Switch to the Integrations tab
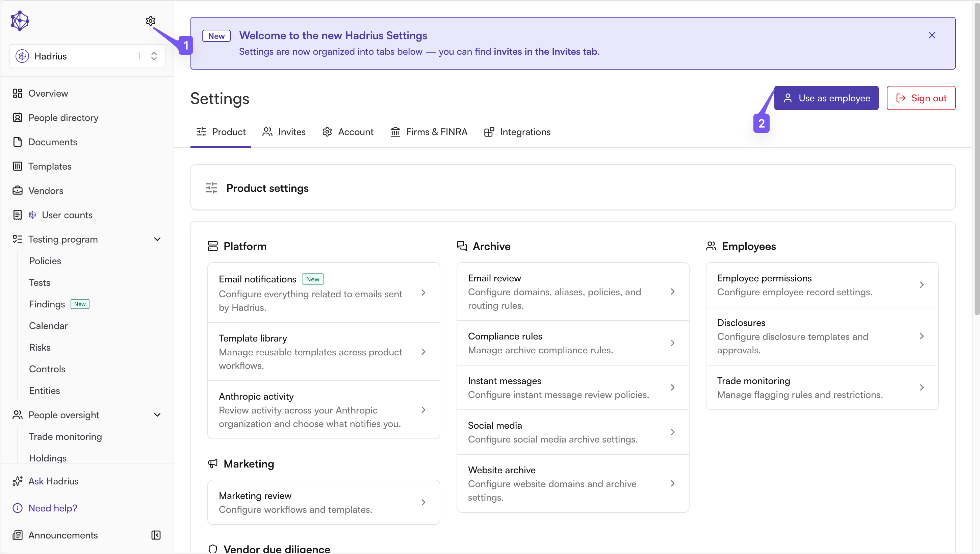The height and width of the screenshot is (554, 980). (517, 132)
